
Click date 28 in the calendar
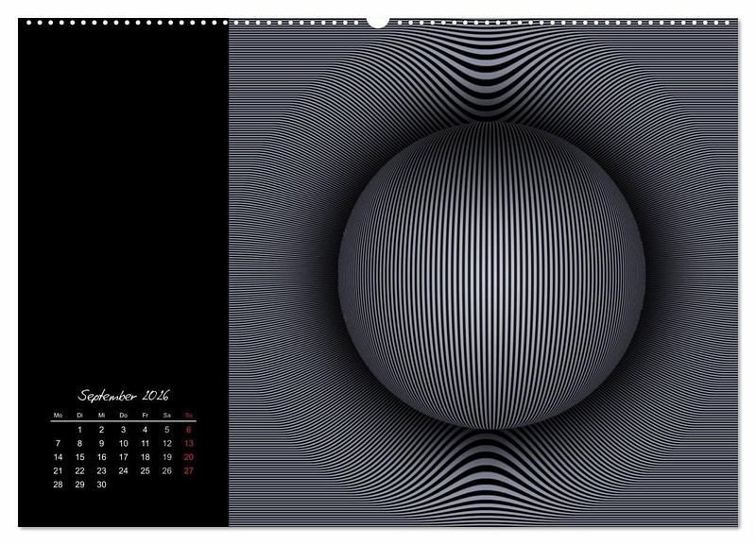[58, 485]
